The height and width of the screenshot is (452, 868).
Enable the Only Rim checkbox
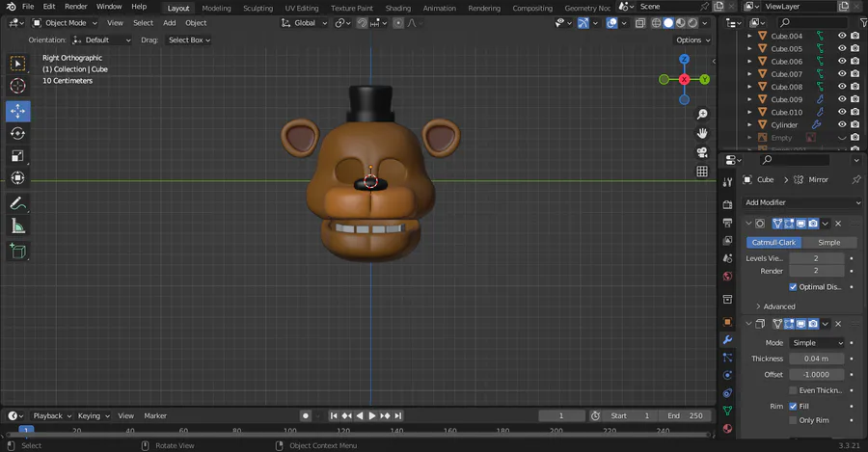793,420
